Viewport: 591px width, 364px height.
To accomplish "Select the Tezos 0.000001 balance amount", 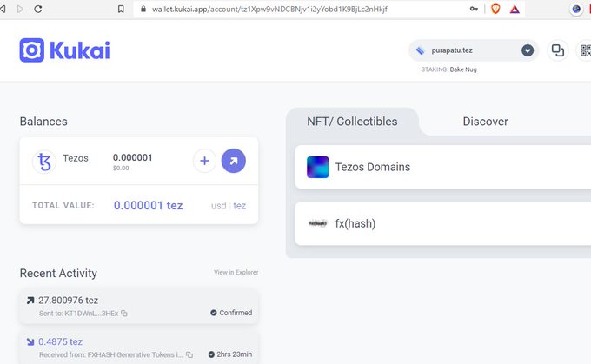I will (x=133, y=157).
